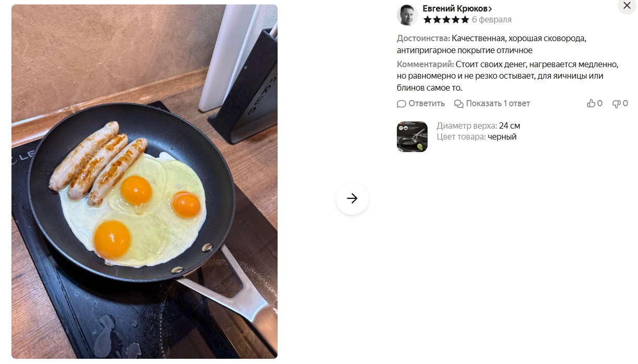638x364 pixels.
Task: Click the first star of the rating
Action: [x=428, y=20]
